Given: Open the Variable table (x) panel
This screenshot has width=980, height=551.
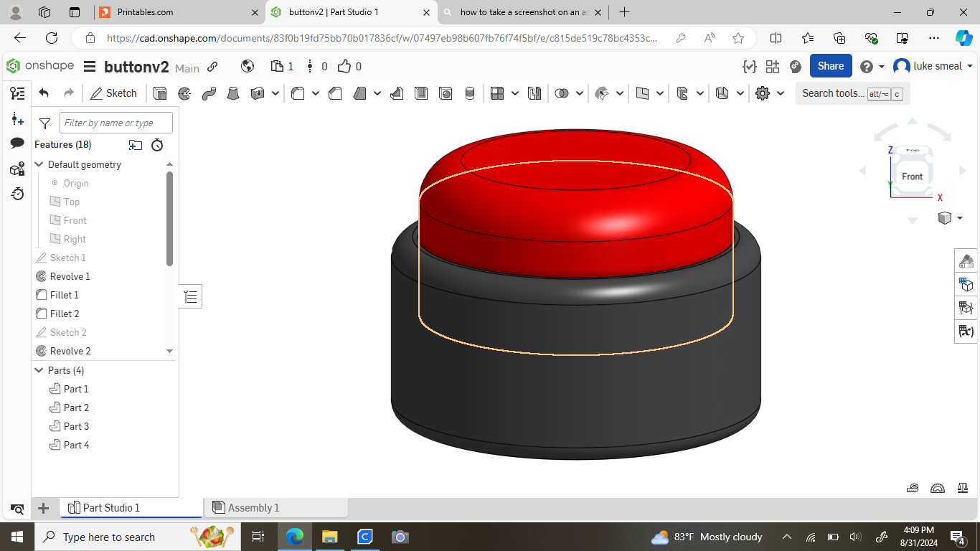Looking at the screenshot, I should coord(966,331).
